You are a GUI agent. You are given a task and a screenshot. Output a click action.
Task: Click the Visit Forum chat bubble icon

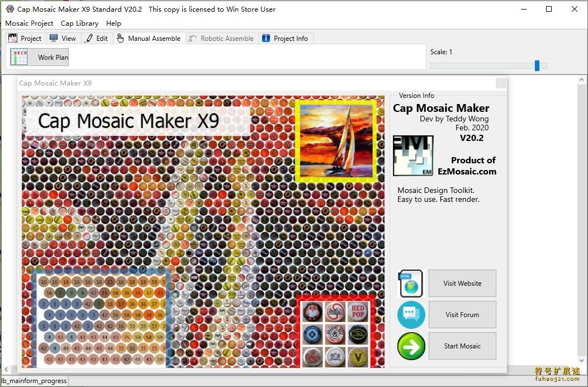click(411, 314)
